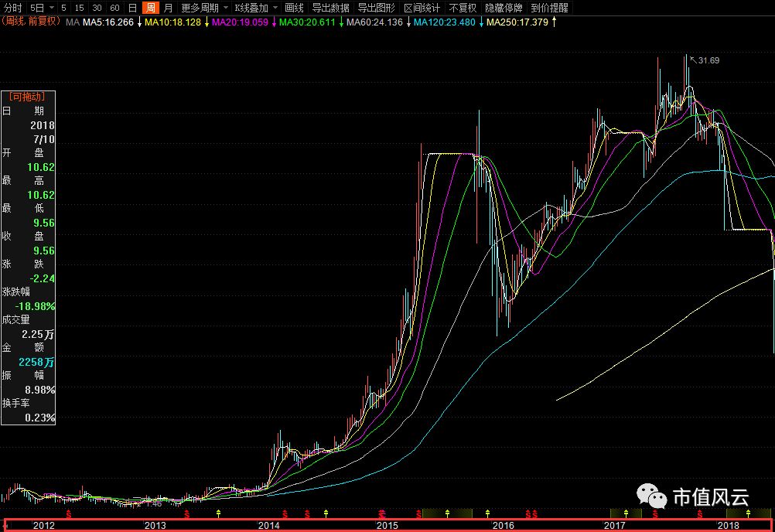The height and width of the screenshot is (532, 775).
Task: Click 导出数据 to export data
Action: 330,8
